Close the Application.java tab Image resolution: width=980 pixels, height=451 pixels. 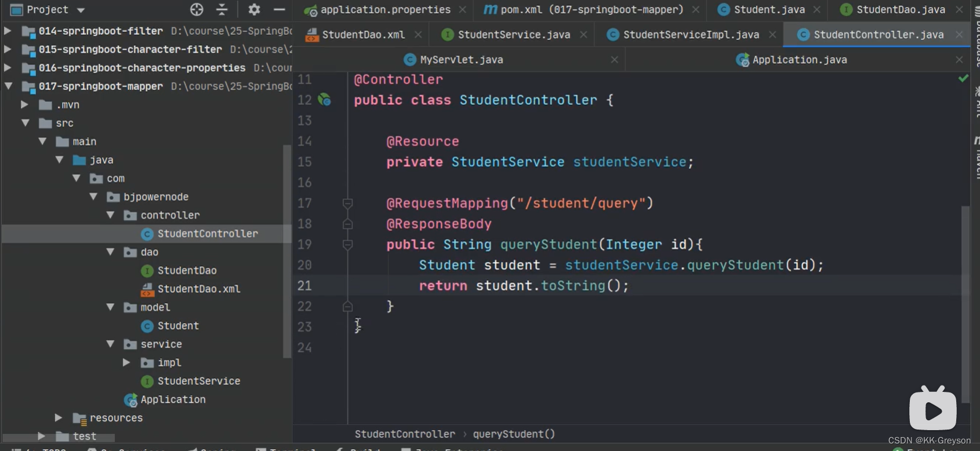[959, 60]
